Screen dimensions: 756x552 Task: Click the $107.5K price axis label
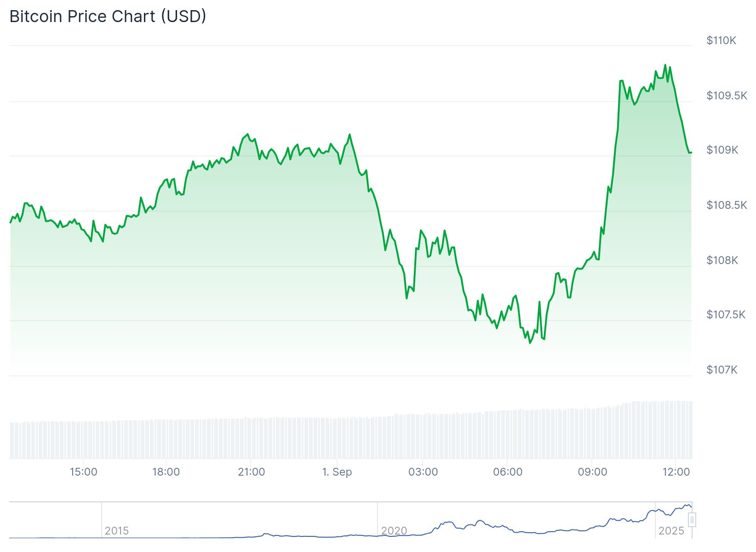pos(726,315)
